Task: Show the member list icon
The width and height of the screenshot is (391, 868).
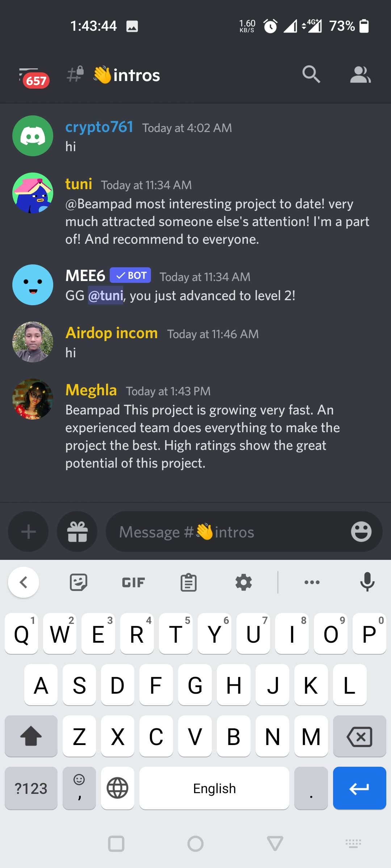Action: [x=360, y=75]
